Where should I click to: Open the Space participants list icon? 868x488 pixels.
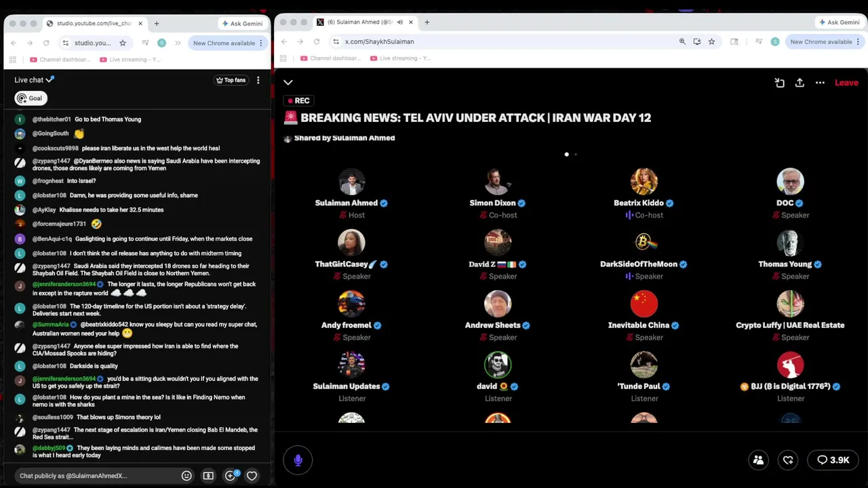click(758, 460)
